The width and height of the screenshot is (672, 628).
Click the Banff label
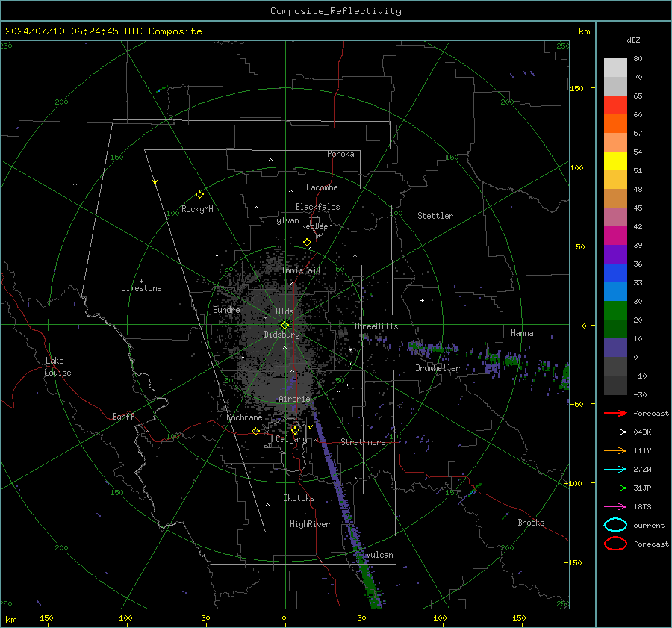(x=123, y=416)
